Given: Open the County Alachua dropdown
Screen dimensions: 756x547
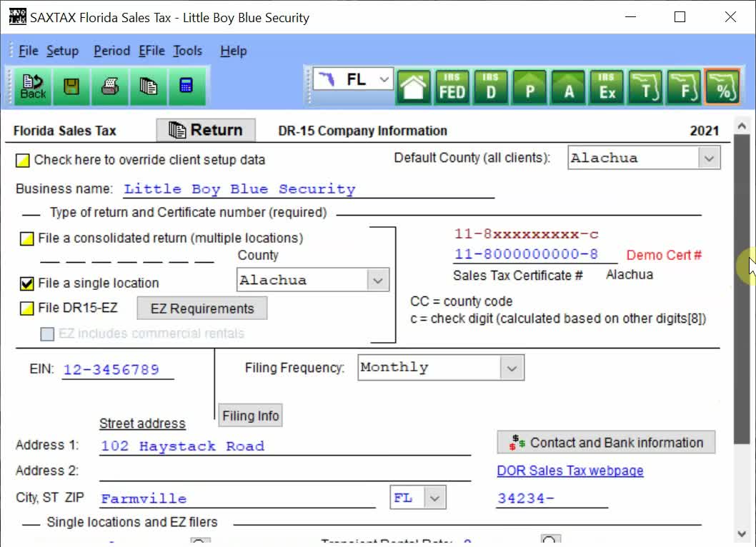Looking at the screenshot, I should pos(377,280).
